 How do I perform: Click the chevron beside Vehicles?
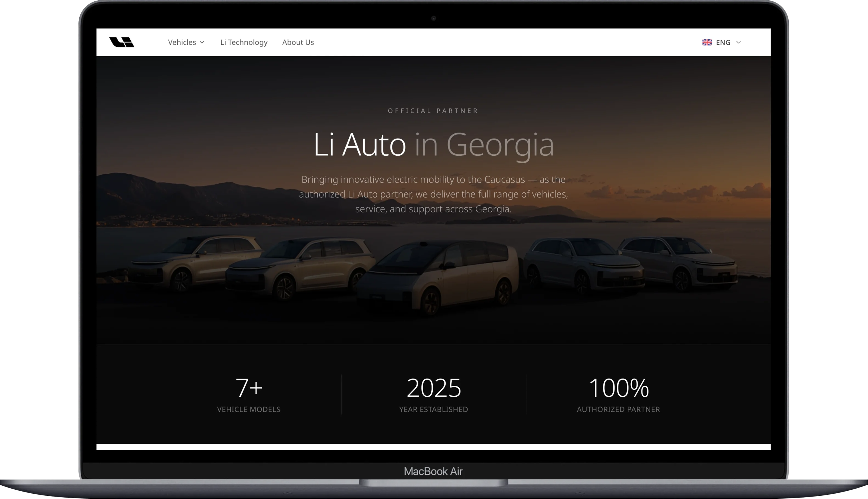point(202,43)
